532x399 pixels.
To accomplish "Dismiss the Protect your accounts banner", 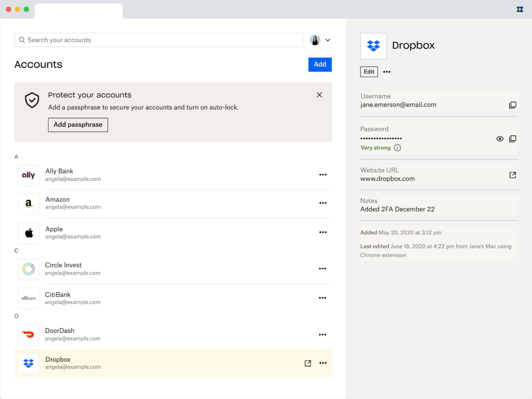I will point(319,95).
